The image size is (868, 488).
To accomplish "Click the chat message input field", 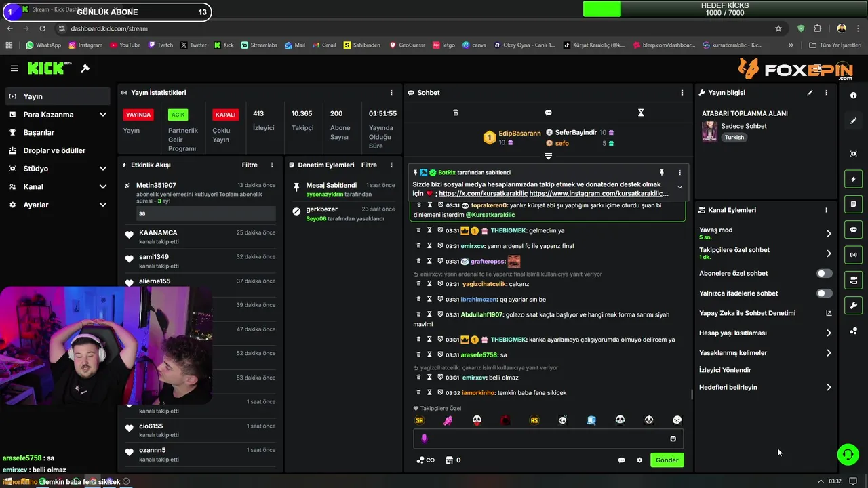I will 548,439.
